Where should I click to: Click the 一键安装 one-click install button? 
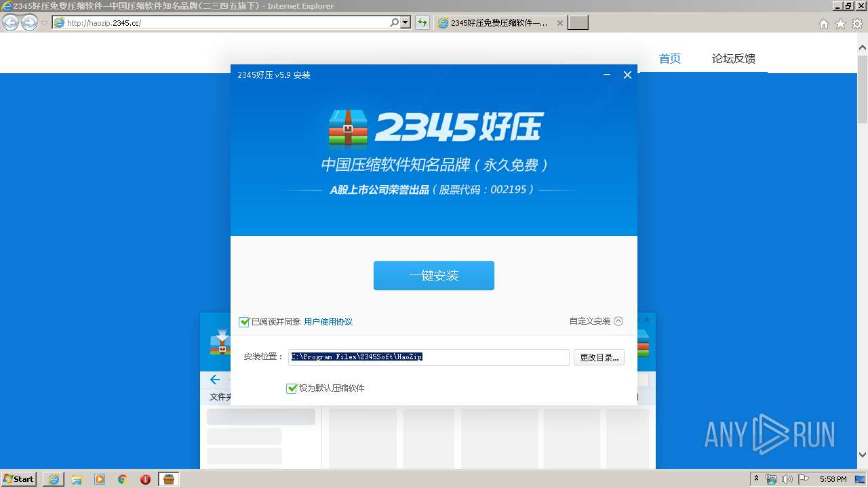pos(433,276)
